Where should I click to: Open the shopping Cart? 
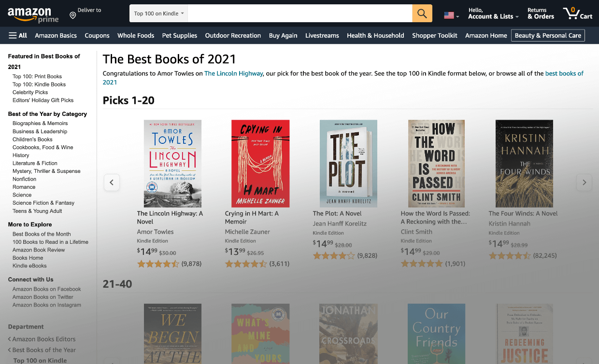pos(578,13)
